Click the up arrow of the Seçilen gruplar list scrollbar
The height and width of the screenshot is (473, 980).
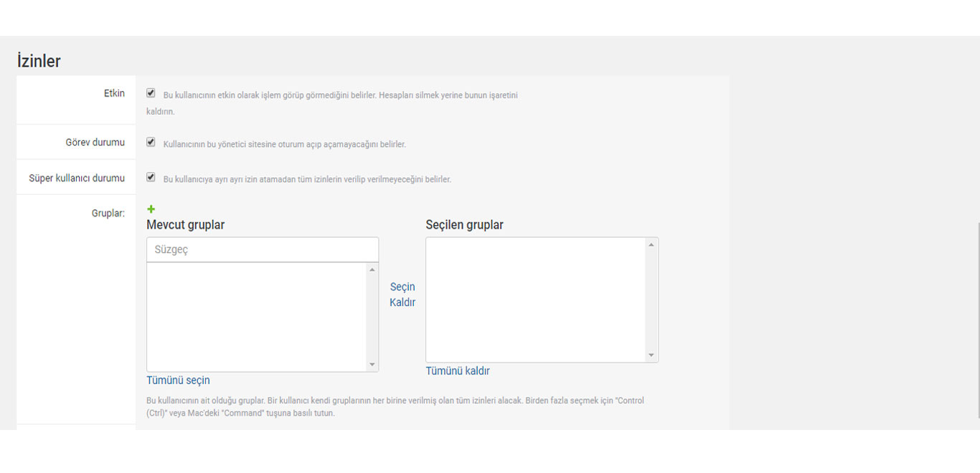[x=651, y=245]
